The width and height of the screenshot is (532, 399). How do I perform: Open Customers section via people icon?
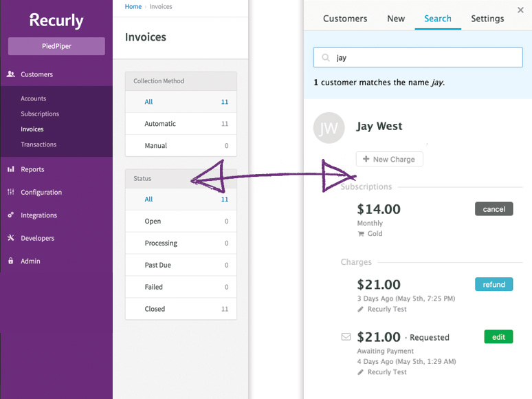click(11, 74)
